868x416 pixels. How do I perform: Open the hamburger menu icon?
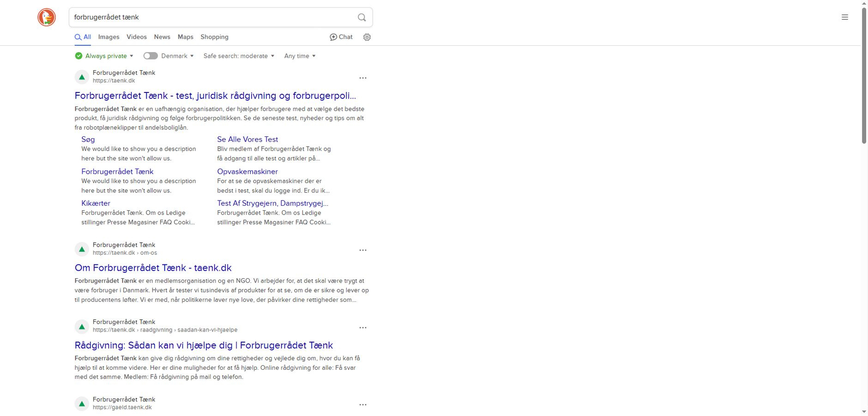pyautogui.click(x=845, y=17)
